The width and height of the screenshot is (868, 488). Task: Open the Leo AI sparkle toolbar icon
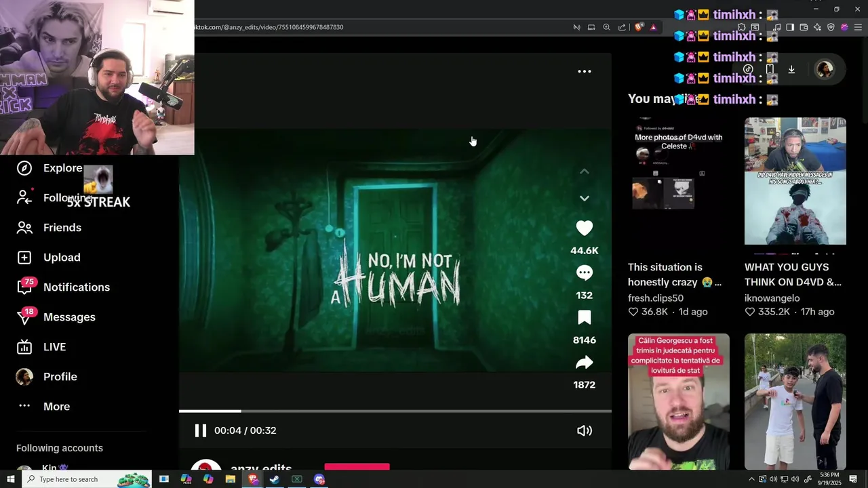tap(817, 27)
